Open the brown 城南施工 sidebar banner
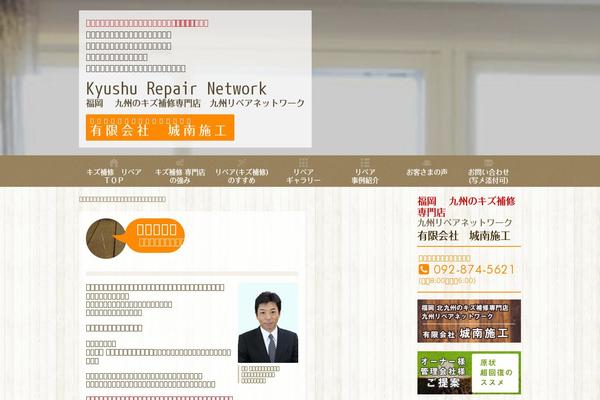The width and height of the screenshot is (600, 400). (x=469, y=321)
